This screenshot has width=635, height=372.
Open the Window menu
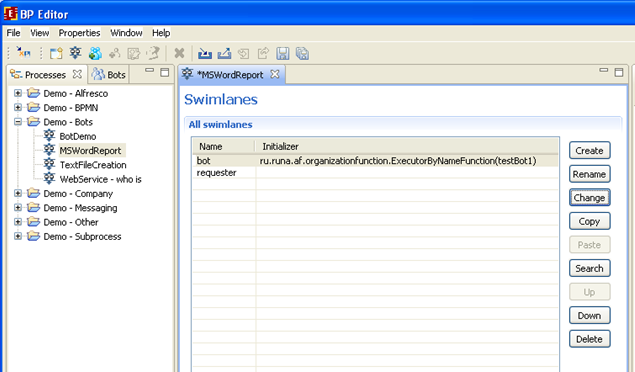pyautogui.click(x=126, y=33)
